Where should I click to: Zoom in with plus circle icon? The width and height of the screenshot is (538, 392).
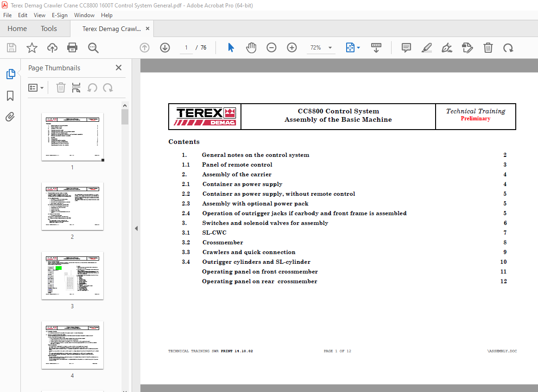pos(292,48)
